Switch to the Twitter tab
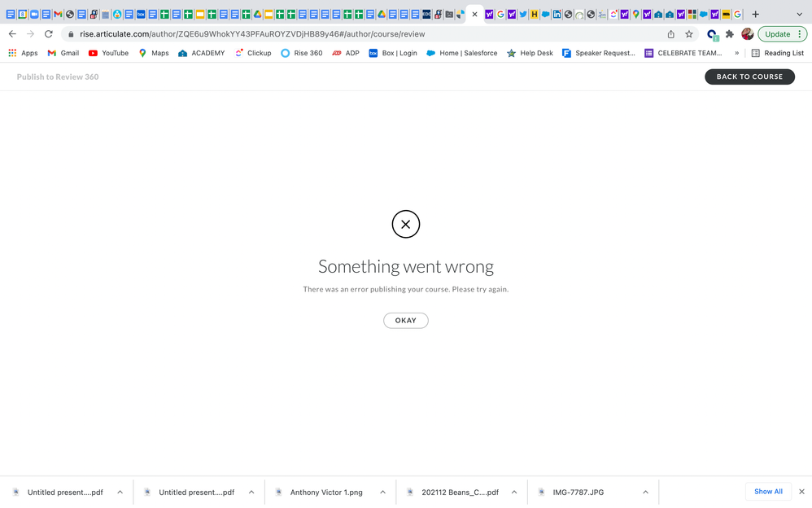Screen dimensions: 812x508 coord(523,15)
